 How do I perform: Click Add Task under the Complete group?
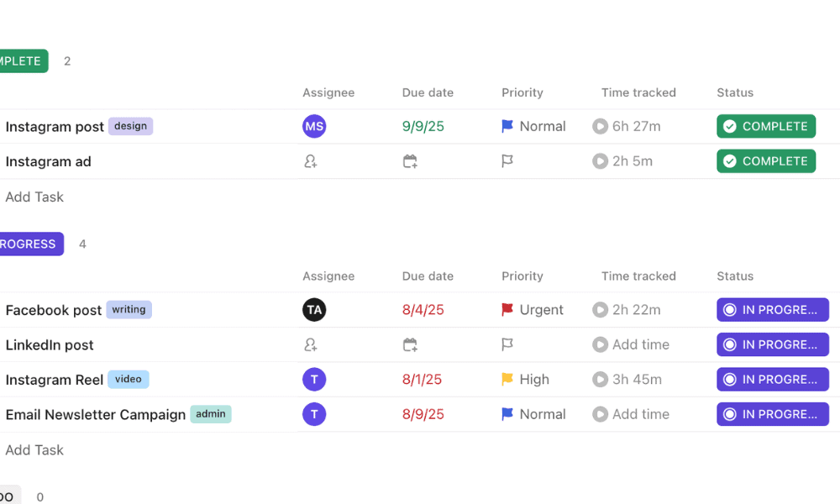(x=34, y=197)
